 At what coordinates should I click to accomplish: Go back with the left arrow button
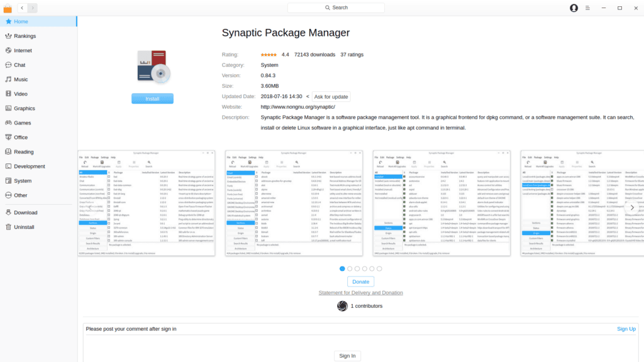(22, 8)
